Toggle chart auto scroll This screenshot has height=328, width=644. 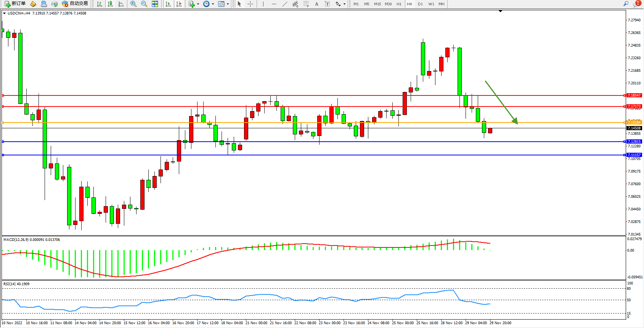click(x=168, y=4)
